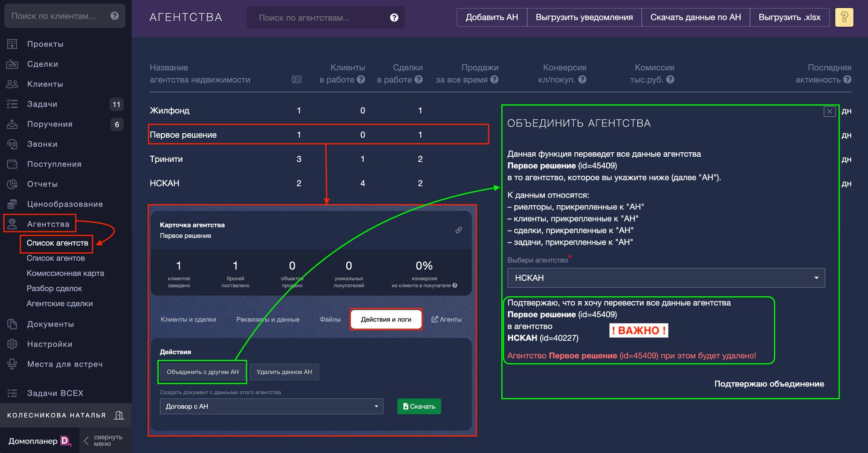
Task: Click the Добавить АН button
Action: click(492, 17)
